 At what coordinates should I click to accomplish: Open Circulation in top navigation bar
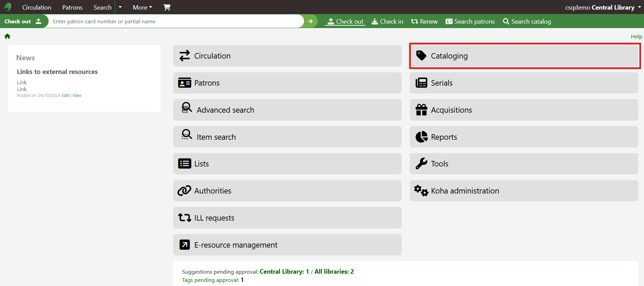(x=37, y=7)
